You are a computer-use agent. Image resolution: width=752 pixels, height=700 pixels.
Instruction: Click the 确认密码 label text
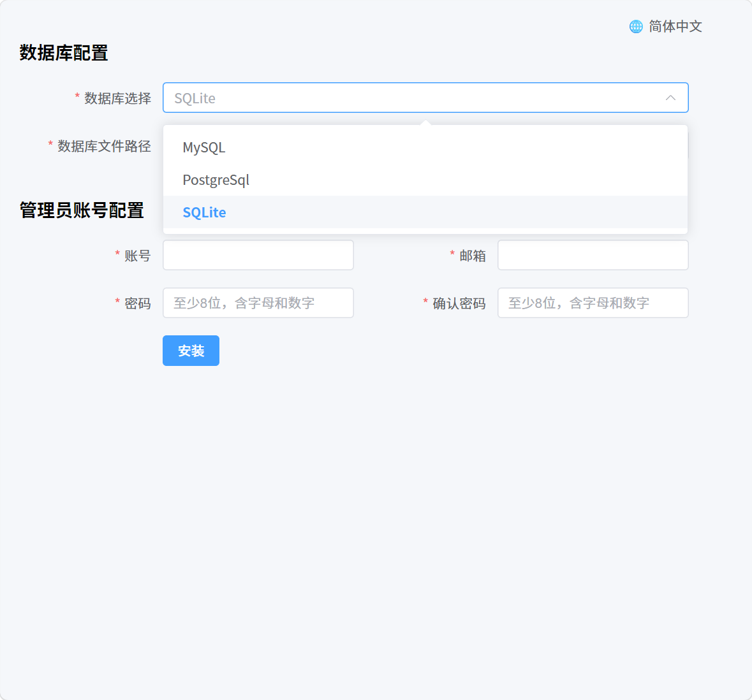(459, 303)
